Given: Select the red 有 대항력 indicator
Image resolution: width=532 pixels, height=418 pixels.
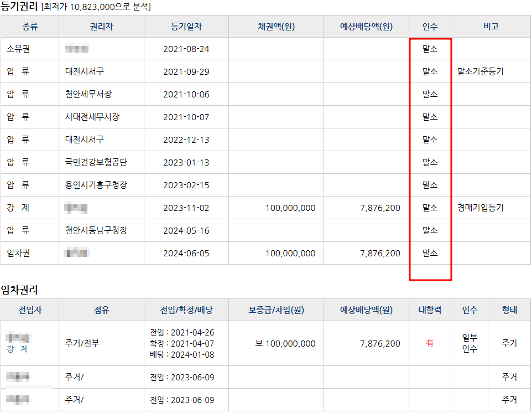Looking at the screenshot, I should 430,343.
